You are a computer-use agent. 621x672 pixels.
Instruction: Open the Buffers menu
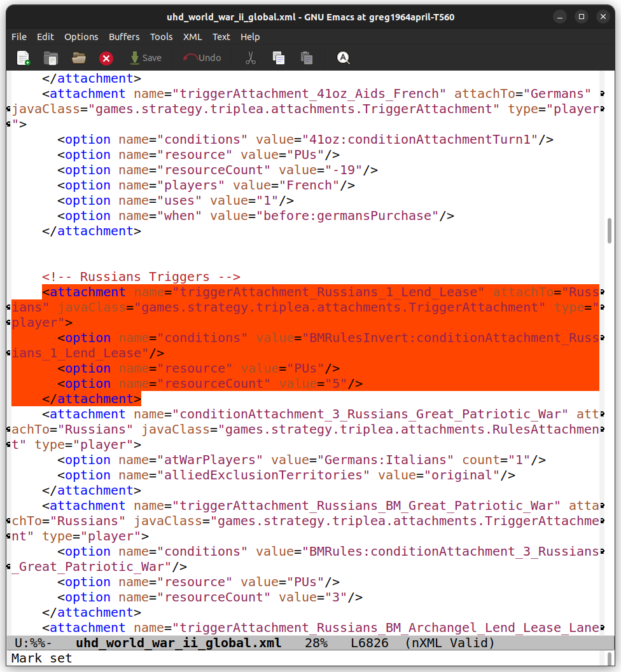(x=124, y=37)
